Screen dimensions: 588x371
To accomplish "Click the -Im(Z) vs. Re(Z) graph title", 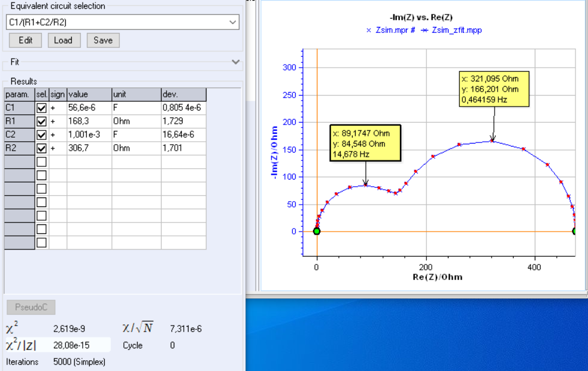I will 421,17.
